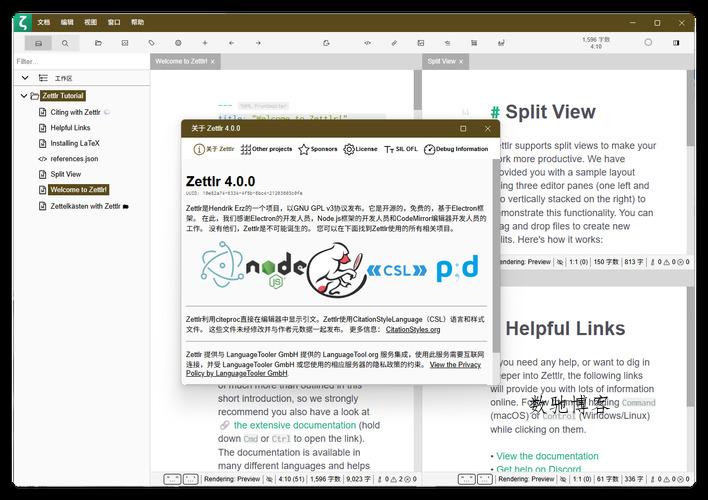Image resolution: width=708 pixels, height=500 pixels.
Task: Open the Citing with Zettlr file
Action: [75, 112]
